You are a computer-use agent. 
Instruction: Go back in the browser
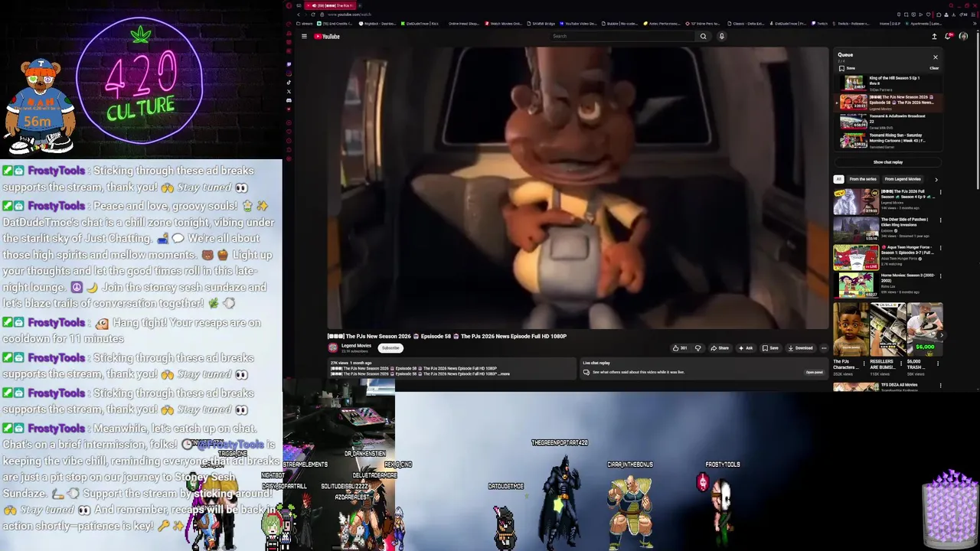[x=299, y=15]
